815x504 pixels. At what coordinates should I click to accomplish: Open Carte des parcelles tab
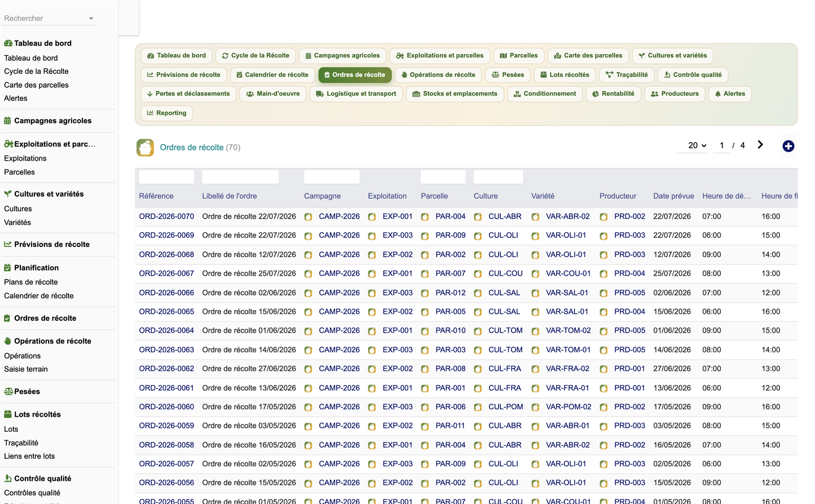(x=588, y=56)
